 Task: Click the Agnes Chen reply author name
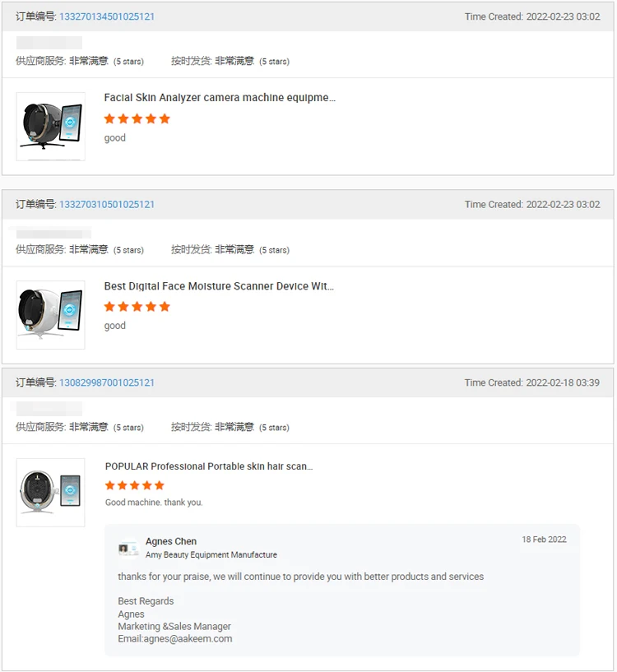[171, 541]
